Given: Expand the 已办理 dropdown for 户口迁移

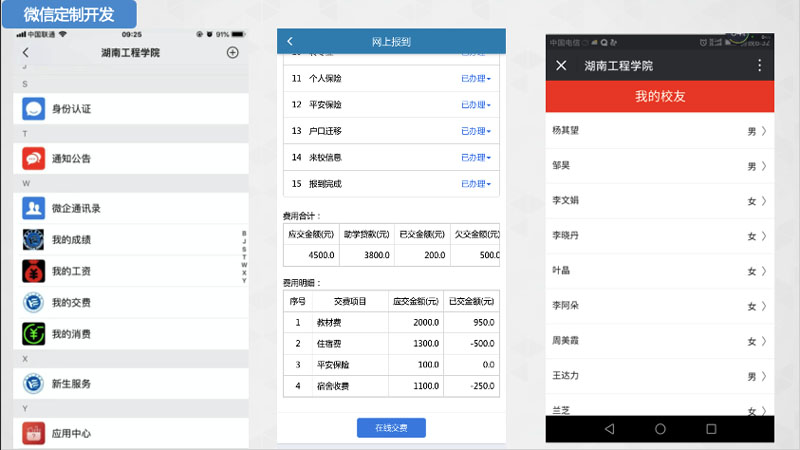Looking at the screenshot, I should (476, 131).
